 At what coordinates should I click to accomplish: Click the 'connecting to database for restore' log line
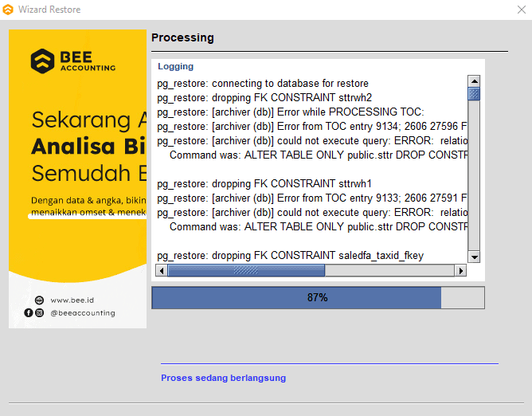point(263,83)
